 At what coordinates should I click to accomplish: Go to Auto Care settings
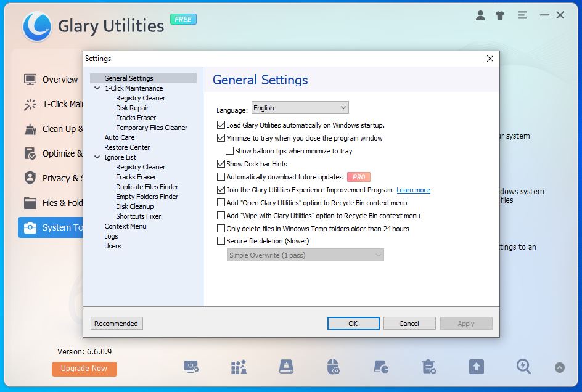coord(120,137)
